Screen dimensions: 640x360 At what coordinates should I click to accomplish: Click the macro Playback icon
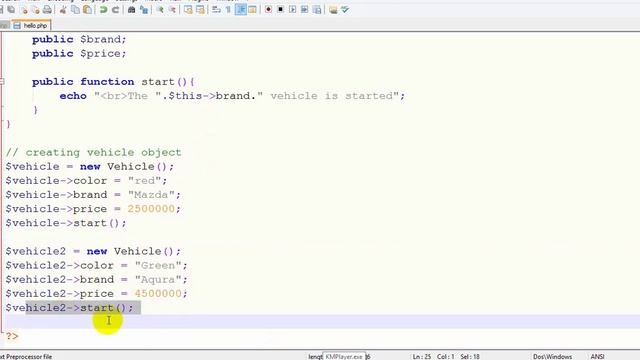coord(293,9)
